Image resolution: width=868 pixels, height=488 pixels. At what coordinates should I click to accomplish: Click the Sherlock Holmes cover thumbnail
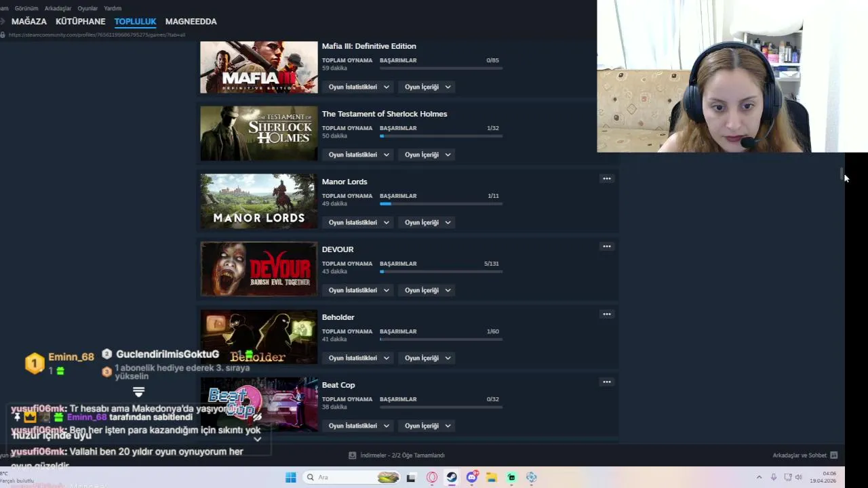(259, 134)
